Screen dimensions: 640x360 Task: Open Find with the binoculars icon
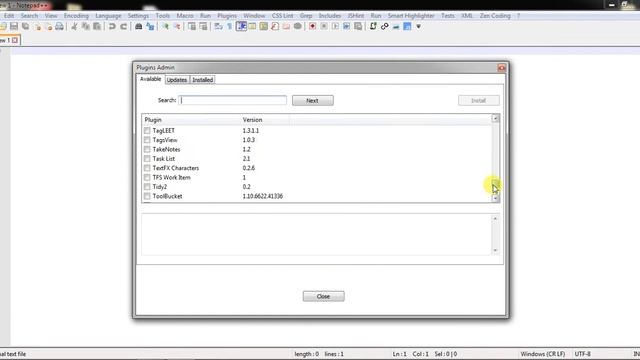[138, 27]
